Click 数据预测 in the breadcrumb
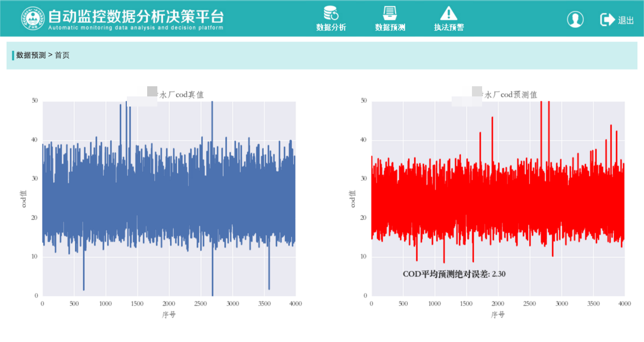The width and height of the screenshot is (644, 342). (x=31, y=55)
